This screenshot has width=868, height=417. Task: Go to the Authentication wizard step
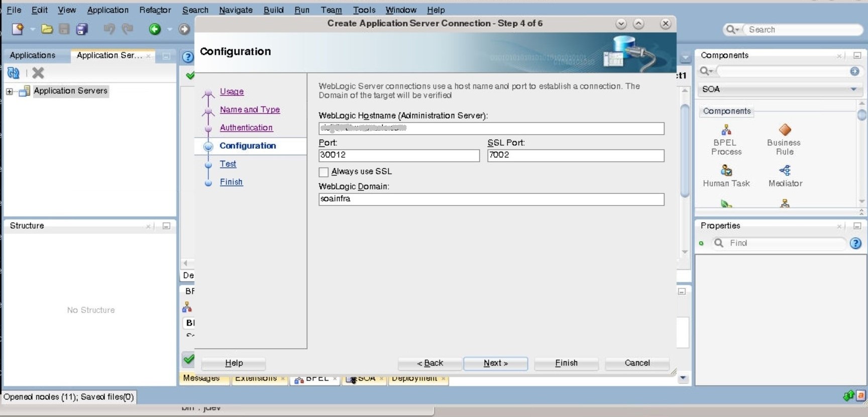pos(246,128)
